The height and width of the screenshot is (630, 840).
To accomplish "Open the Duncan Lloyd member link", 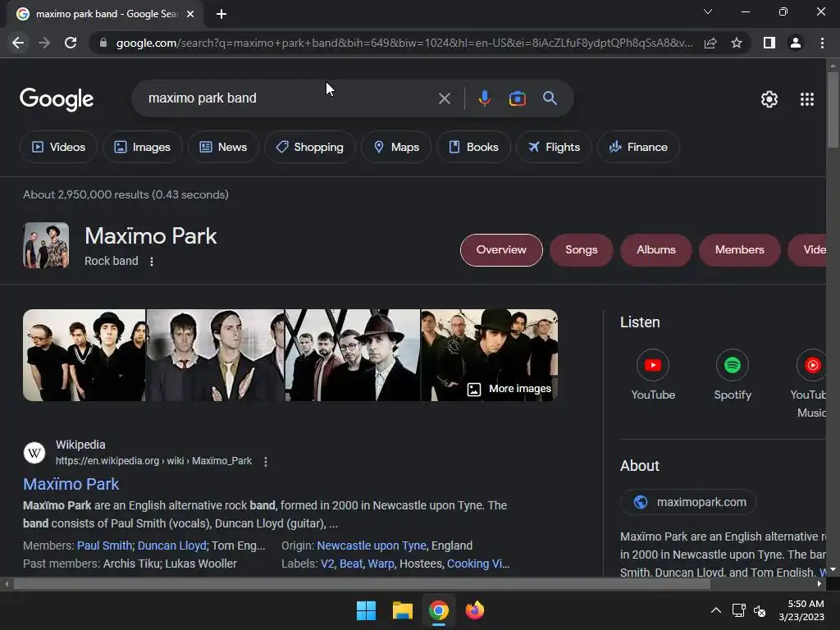I will pos(172,546).
